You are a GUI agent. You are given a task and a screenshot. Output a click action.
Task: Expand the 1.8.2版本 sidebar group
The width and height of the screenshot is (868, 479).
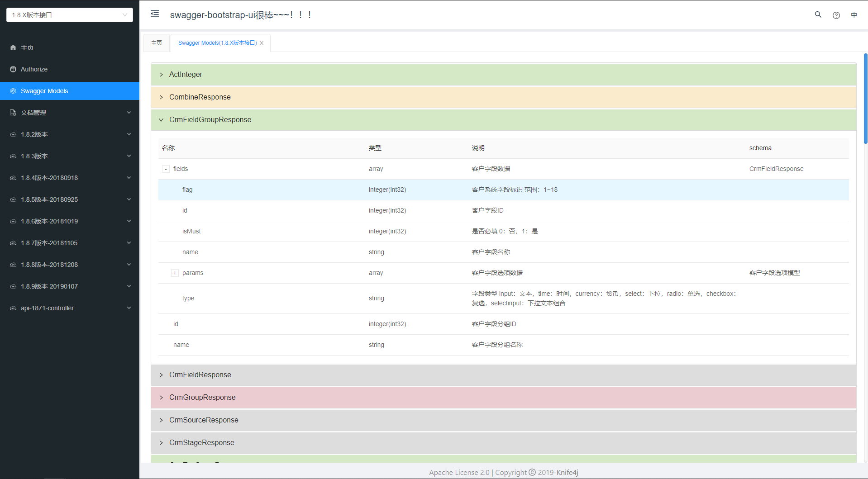(70, 134)
